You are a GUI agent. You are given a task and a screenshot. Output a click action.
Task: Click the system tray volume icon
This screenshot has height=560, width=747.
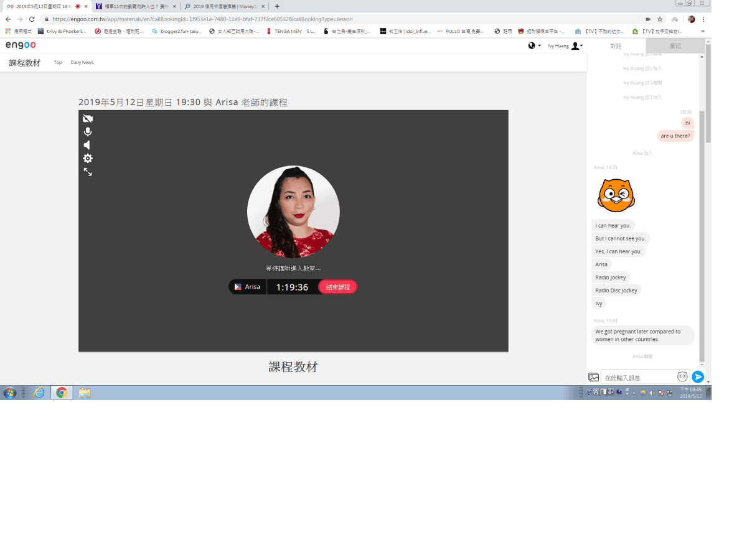pos(652,393)
